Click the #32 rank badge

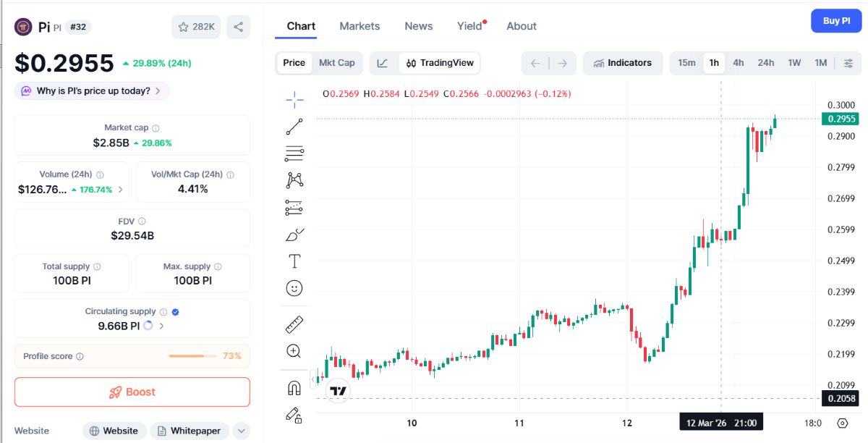pos(78,27)
